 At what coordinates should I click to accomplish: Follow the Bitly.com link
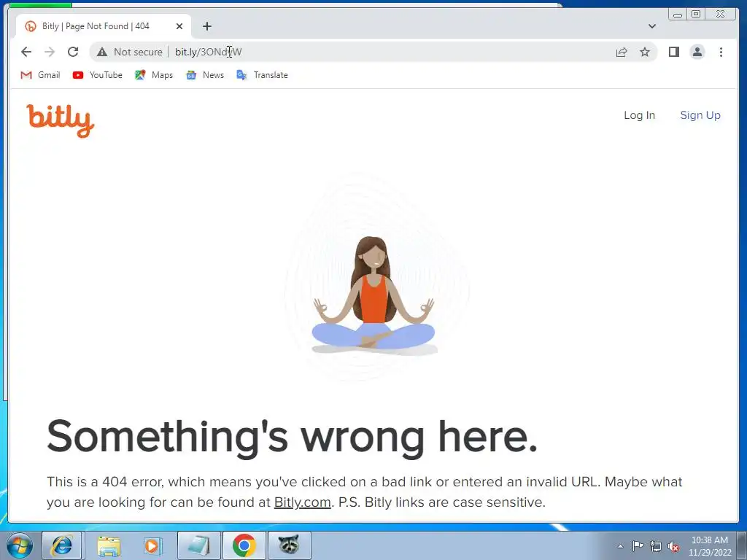click(303, 502)
